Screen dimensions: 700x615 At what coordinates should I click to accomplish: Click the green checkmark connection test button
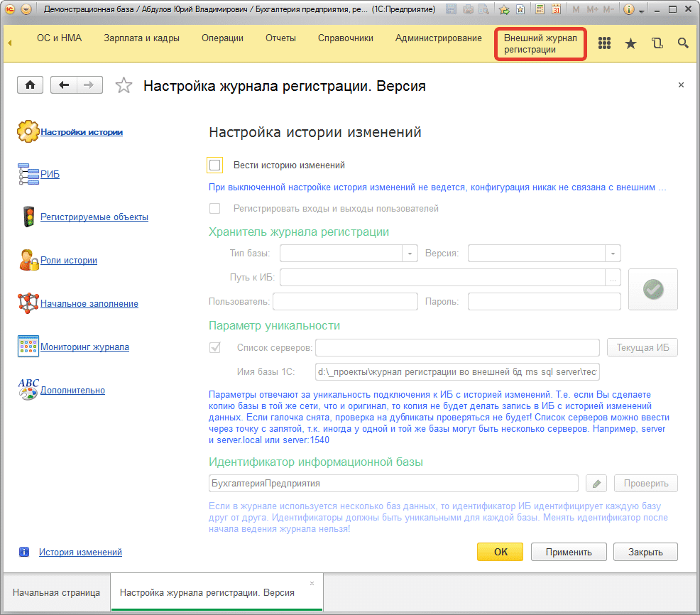(x=652, y=289)
